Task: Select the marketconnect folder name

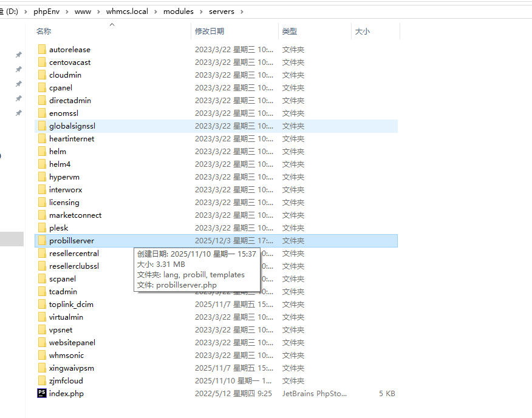Action: coord(75,215)
